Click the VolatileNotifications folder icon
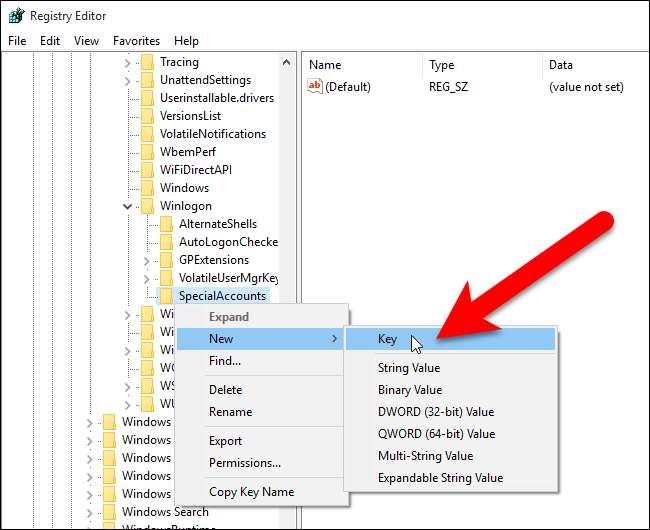The height and width of the screenshot is (530, 650). point(148,134)
